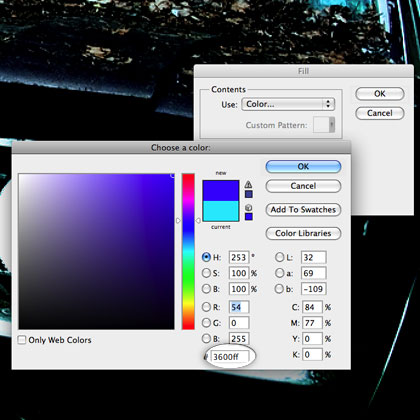Click the current cyan color swatch
This screenshot has width=420, height=420.
[x=221, y=211]
